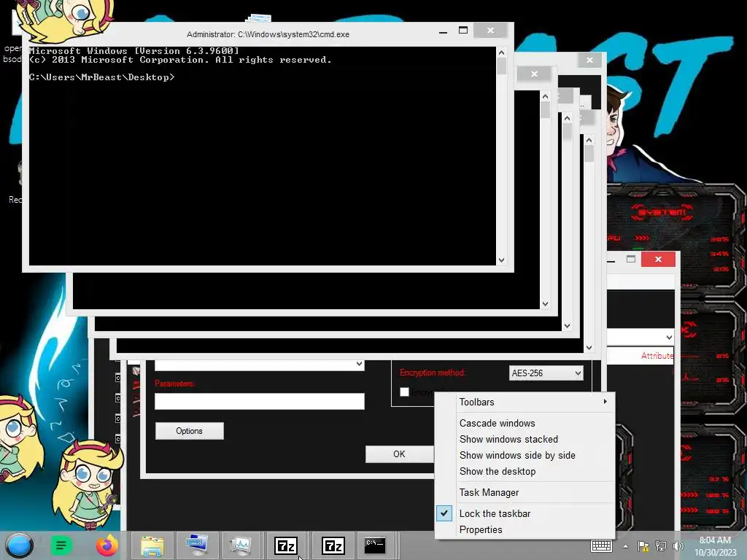
Task: Open the on-screen touch keyboard
Action: coord(601,546)
